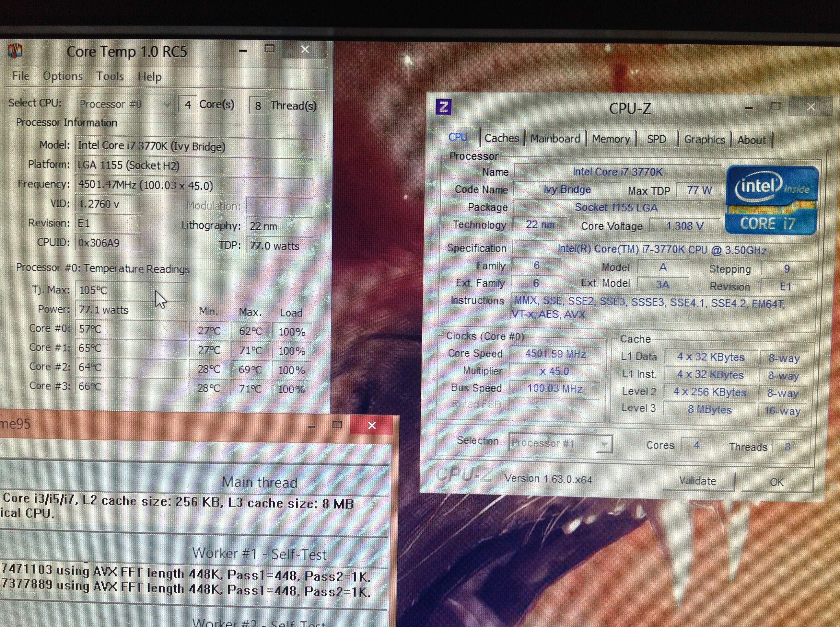Image resolution: width=840 pixels, height=627 pixels.
Task: Switch to the Memory tab in CPU-Z
Action: (611, 139)
